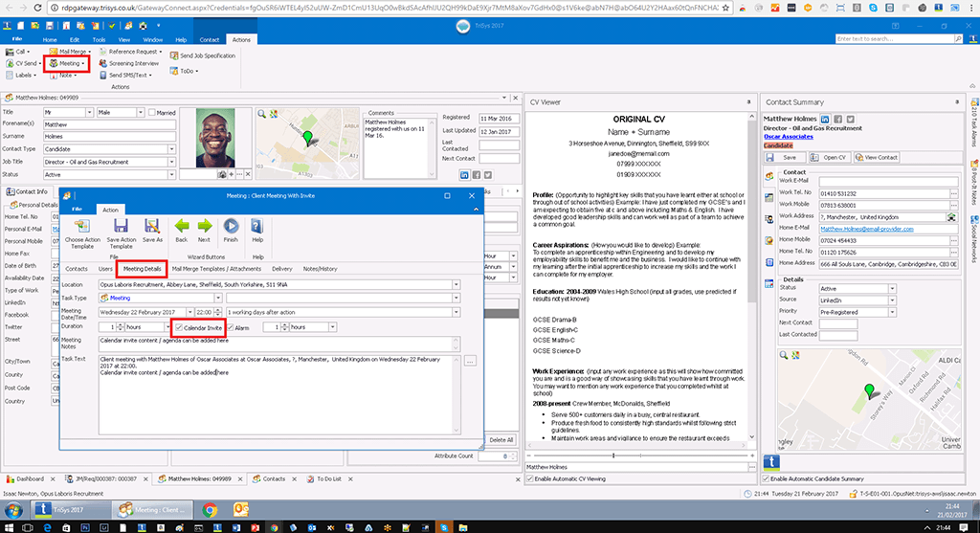Toggle the Alarm checkbox
The height and width of the screenshot is (533, 980).
point(231,327)
